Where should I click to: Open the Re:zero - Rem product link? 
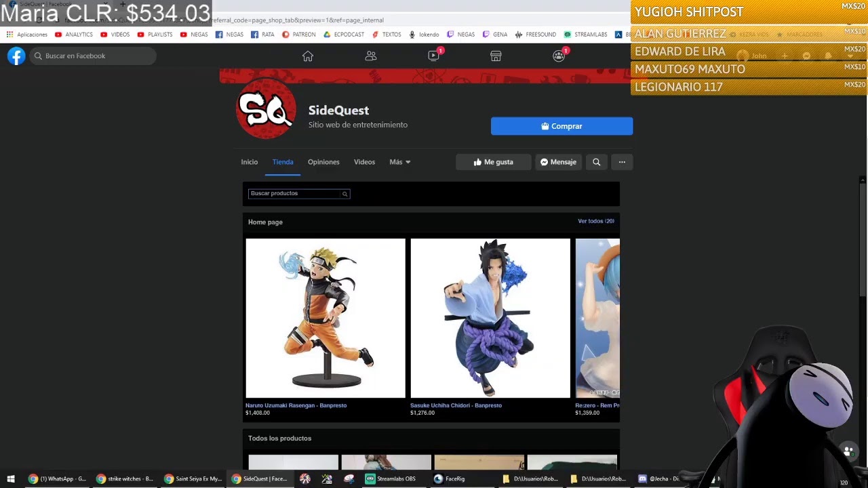(597, 405)
